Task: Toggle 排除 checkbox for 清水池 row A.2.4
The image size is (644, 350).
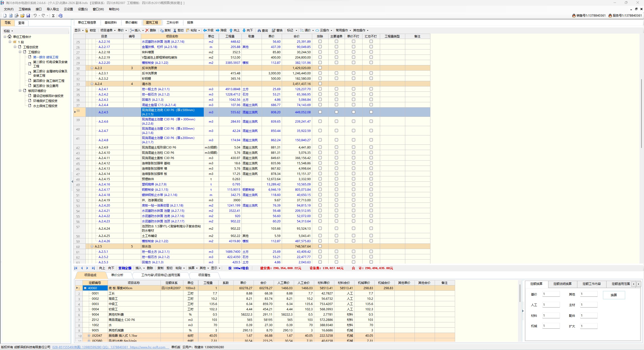Action: 320,84
